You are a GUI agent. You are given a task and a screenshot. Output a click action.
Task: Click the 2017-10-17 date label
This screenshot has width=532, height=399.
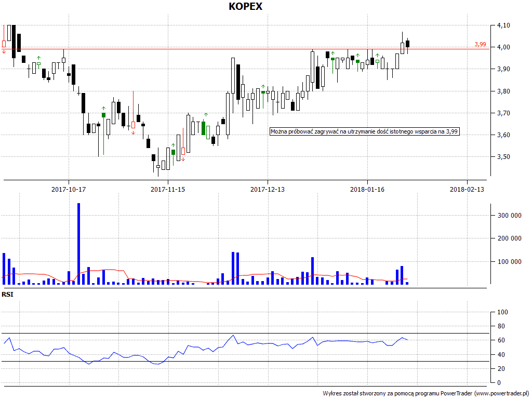[x=69, y=189]
